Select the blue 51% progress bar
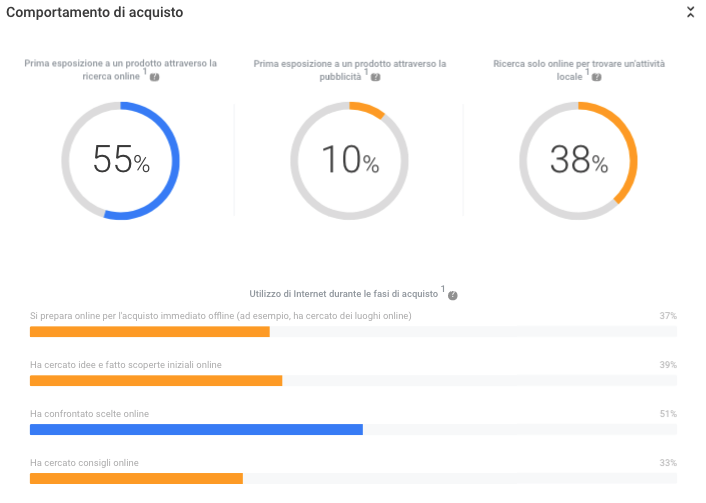The image size is (706, 503). coord(196,429)
